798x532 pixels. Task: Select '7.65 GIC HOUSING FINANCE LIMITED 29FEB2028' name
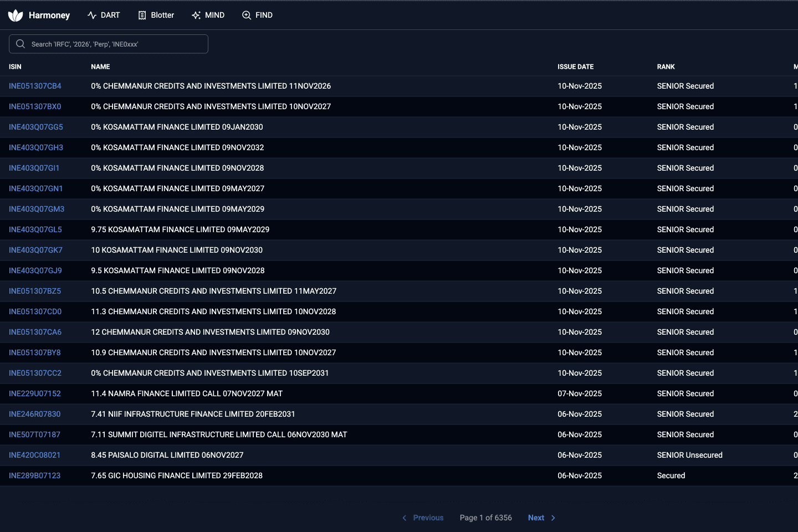[x=177, y=475]
